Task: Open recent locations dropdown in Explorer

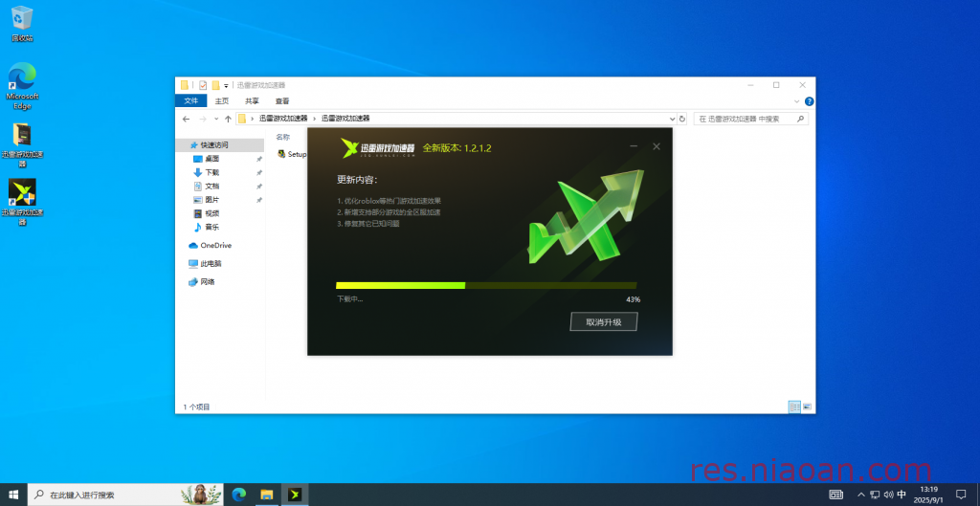Action: (216, 119)
